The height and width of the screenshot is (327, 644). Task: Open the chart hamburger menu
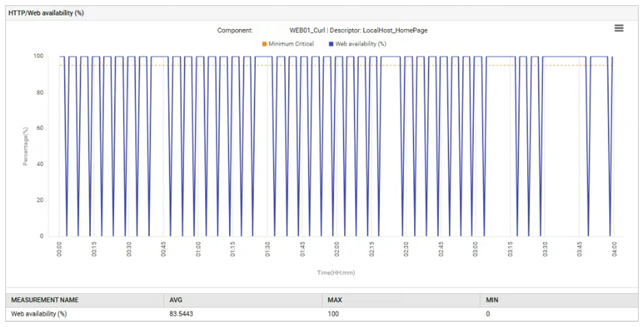(x=619, y=28)
